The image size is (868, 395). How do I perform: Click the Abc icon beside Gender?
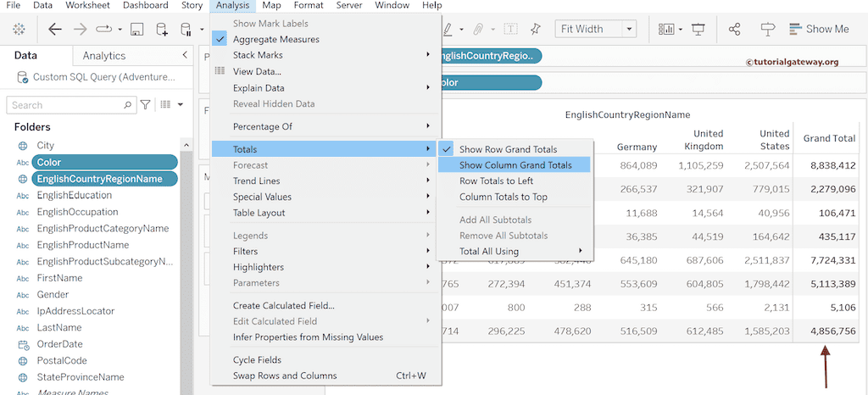click(x=23, y=295)
